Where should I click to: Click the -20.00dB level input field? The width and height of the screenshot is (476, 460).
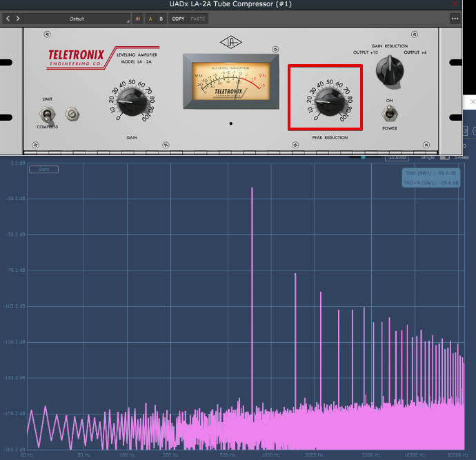397,157
